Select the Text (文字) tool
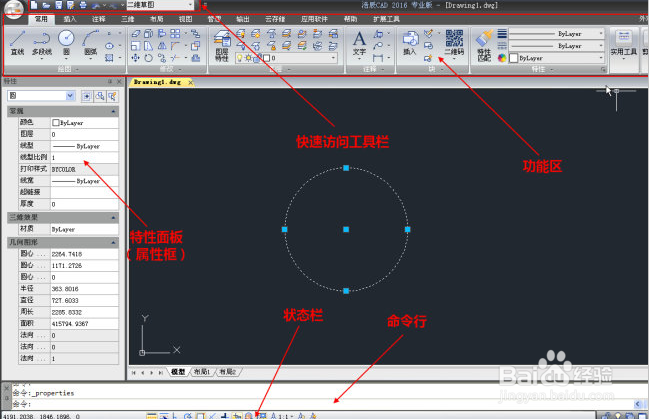 pos(359,44)
